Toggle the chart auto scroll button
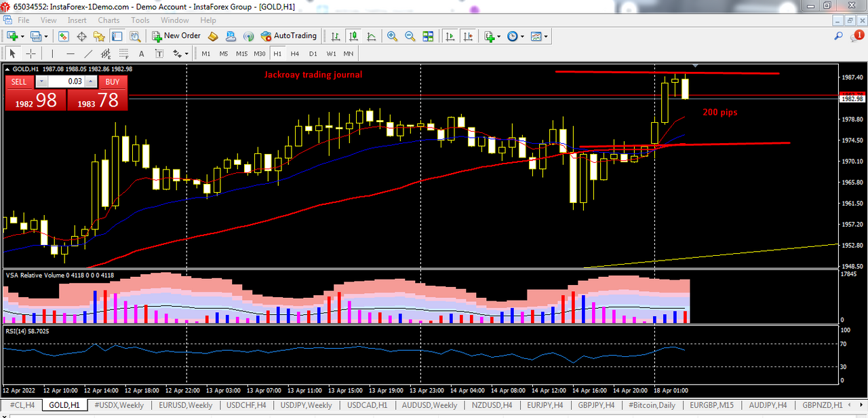Viewport: 868px width, 418px height. [450, 36]
